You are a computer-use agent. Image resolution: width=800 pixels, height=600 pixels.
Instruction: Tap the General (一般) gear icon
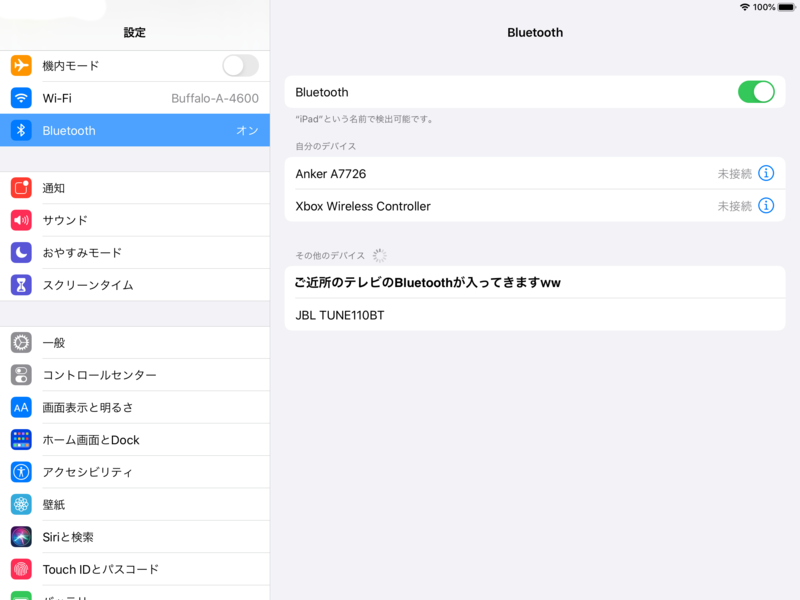click(21, 342)
